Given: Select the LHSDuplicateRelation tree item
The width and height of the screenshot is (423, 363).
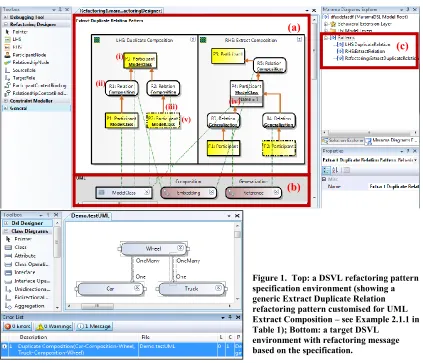Looking at the screenshot, I should [x=364, y=44].
